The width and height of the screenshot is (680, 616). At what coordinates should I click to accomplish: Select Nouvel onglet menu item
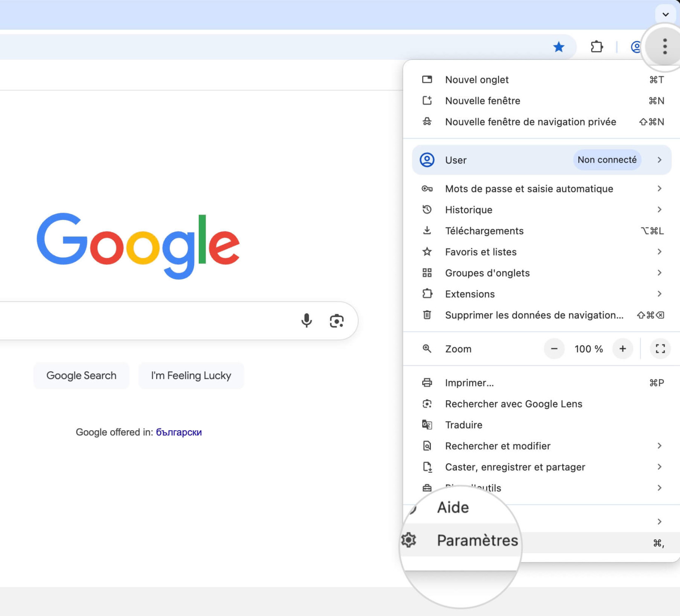tap(542, 80)
